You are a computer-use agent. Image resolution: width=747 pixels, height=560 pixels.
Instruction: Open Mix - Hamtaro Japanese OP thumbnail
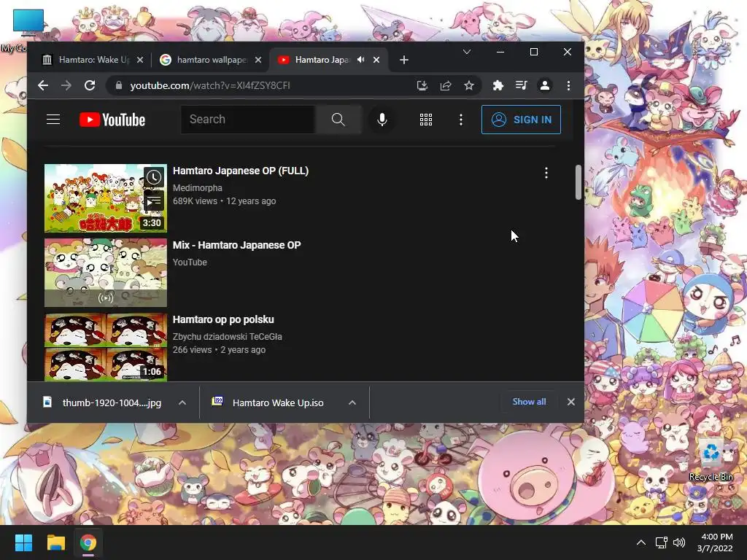(x=106, y=273)
